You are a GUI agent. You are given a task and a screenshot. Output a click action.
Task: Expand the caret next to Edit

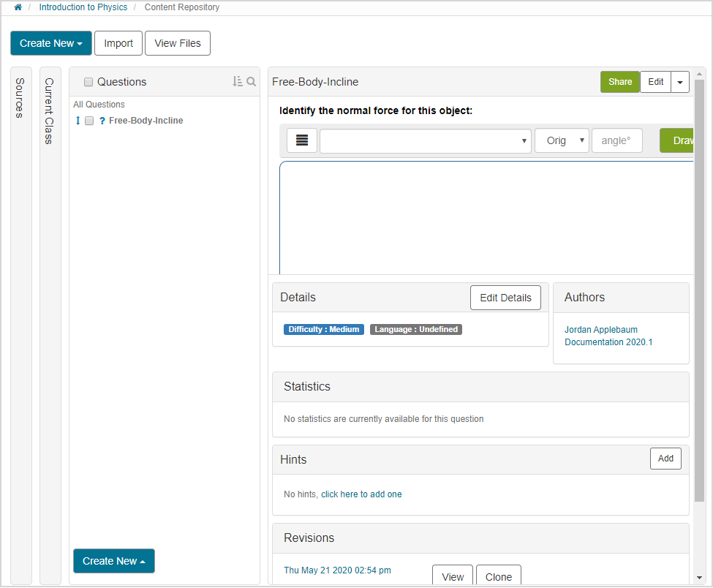pyautogui.click(x=680, y=82)
